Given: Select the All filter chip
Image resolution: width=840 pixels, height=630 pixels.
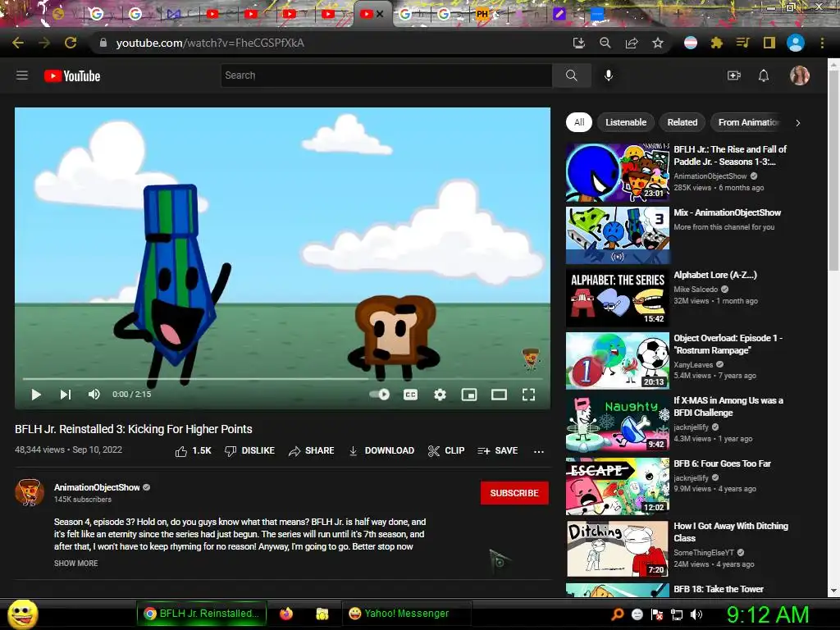Looking at the screenshot, I should point(579,122).
